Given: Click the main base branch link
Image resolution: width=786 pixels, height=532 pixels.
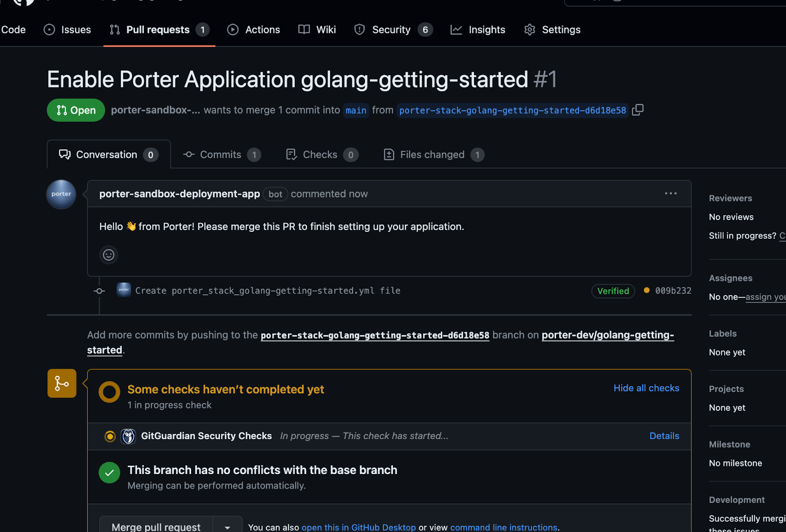Looking at the screenshot, I should (x=356, y=111).
